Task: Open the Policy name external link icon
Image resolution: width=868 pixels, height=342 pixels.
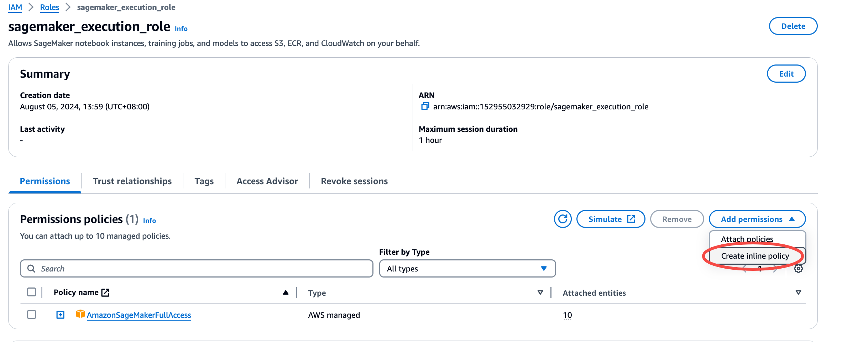Action: (x=105, y=292)
